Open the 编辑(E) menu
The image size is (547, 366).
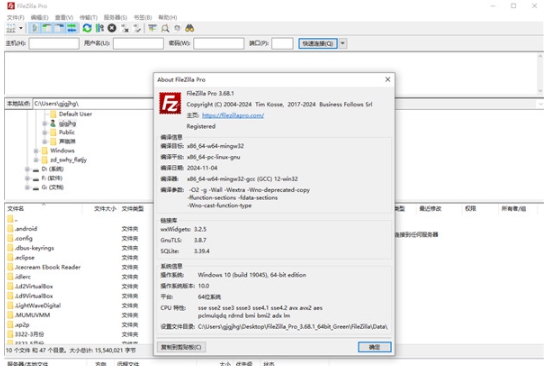click(39, 17)
